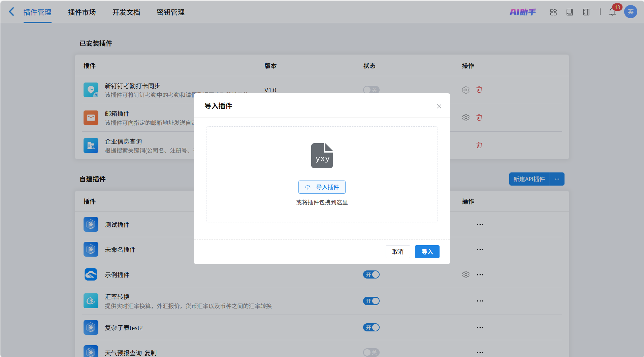Screen dimensions: 644x357
Task: Delete the 邮箱插件 plugin via trash icon
Action: click(479, 118)
